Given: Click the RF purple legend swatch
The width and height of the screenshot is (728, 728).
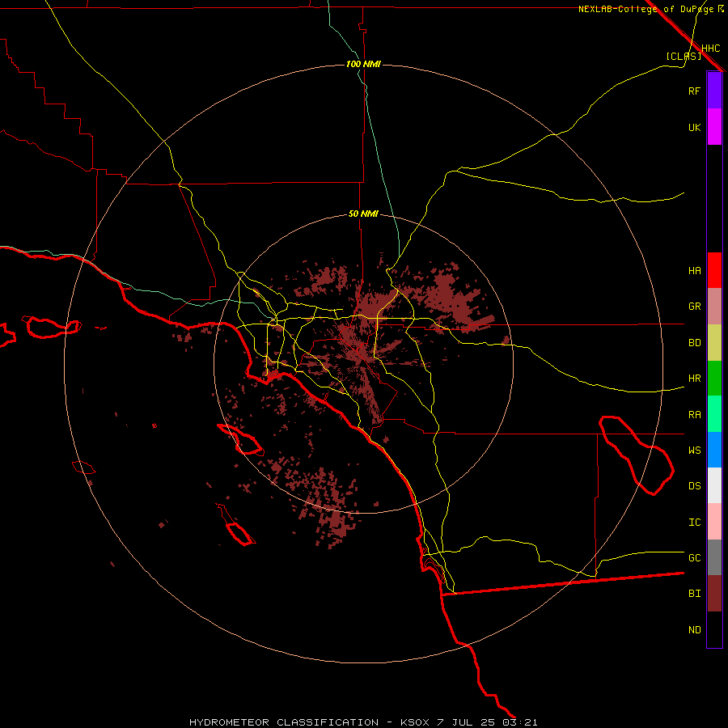Looking at the screenshot, I should tap(714, 91).
